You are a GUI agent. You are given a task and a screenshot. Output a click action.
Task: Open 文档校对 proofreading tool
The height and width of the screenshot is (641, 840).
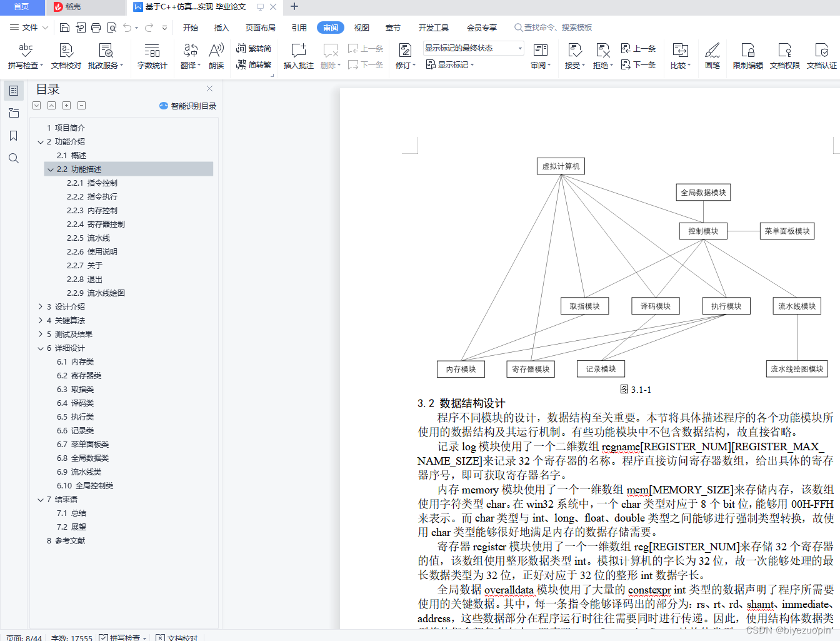66,56
